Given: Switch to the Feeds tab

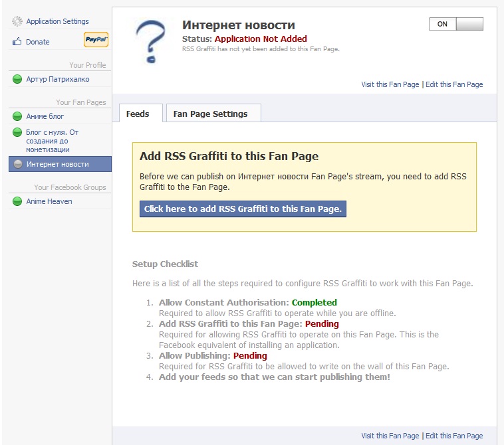Looking at the screenshot, I should tap(138, 114).
